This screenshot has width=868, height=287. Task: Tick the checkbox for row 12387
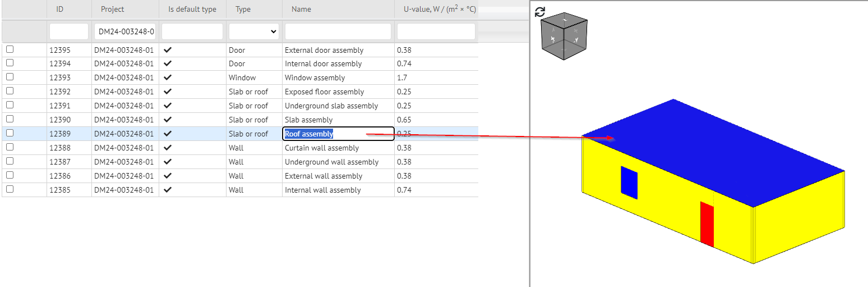(x=10, y=161)
